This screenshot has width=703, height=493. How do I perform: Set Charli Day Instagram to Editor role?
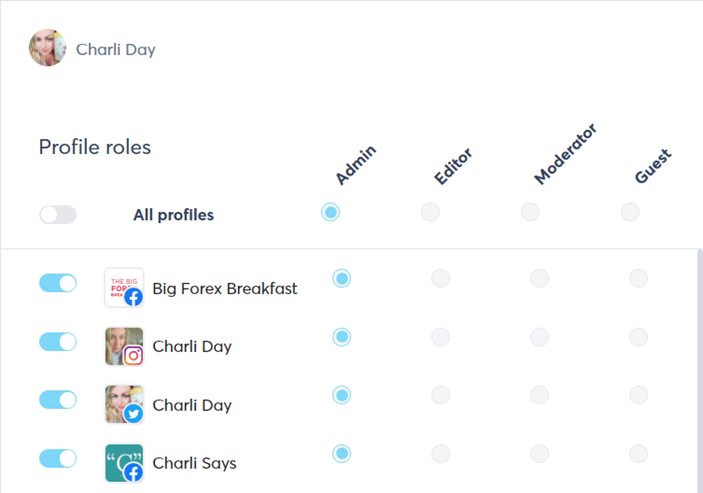click(440, 337)
